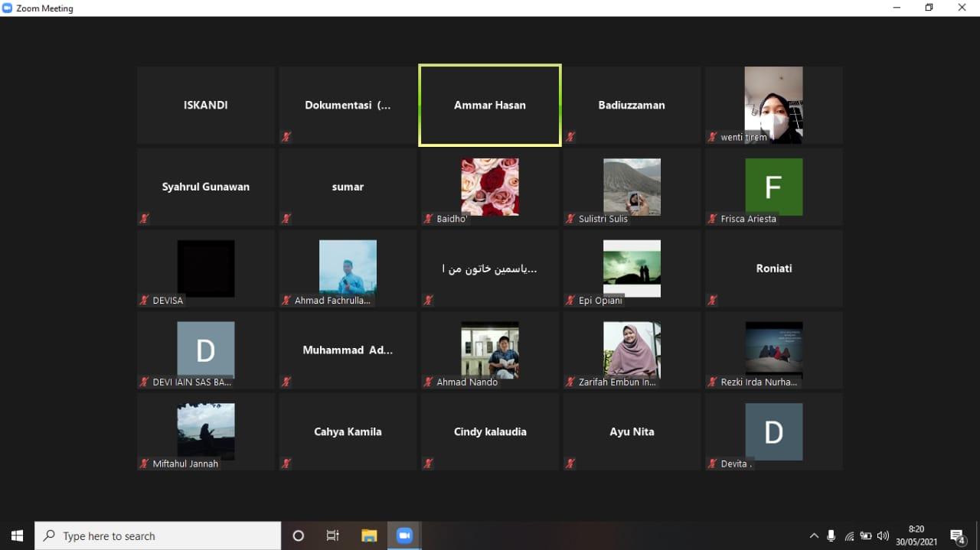Click muted mic icon beside DEVISA
Image resolution: width=980 pixels, height=550 pixels.
[x=144, y=301]
